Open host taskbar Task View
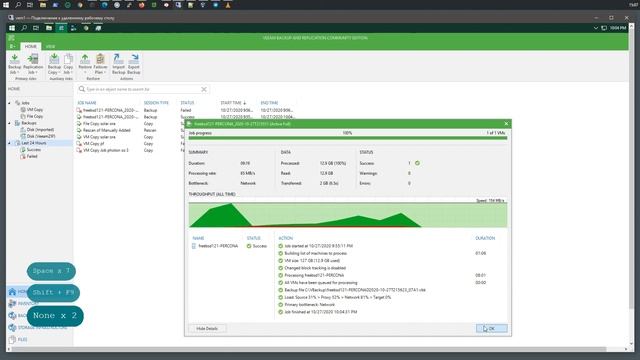 (30, 5)
